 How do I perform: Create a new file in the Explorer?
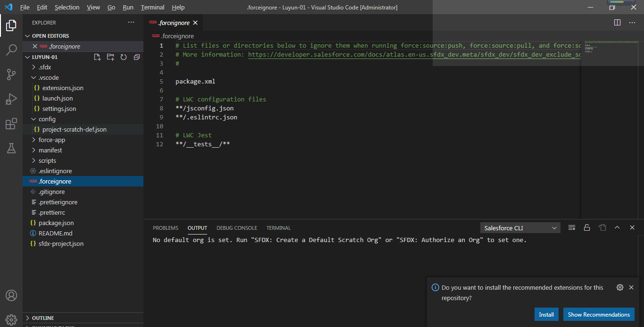tap(97, 56)
